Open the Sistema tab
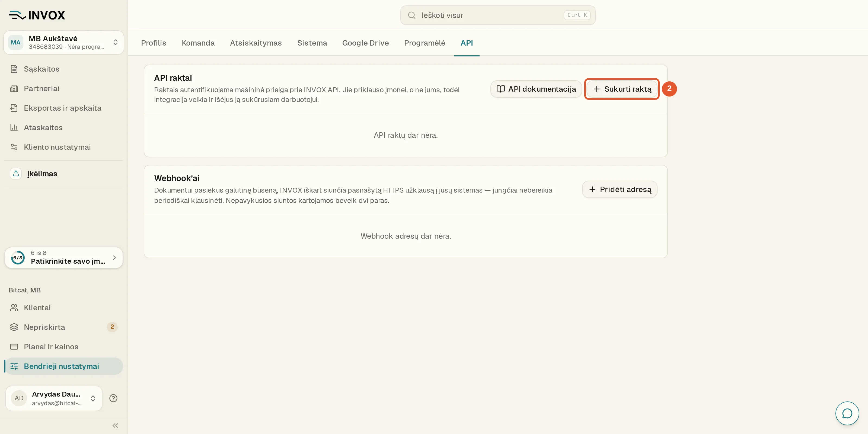The image size is (868, 434). pyautogui.click(x=312, y=43)
